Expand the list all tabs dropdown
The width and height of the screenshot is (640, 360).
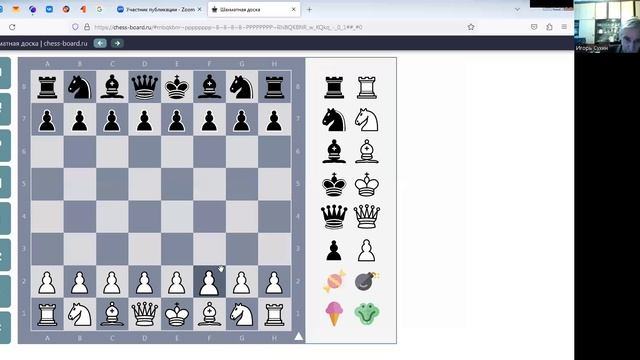[x=517, y=9]
